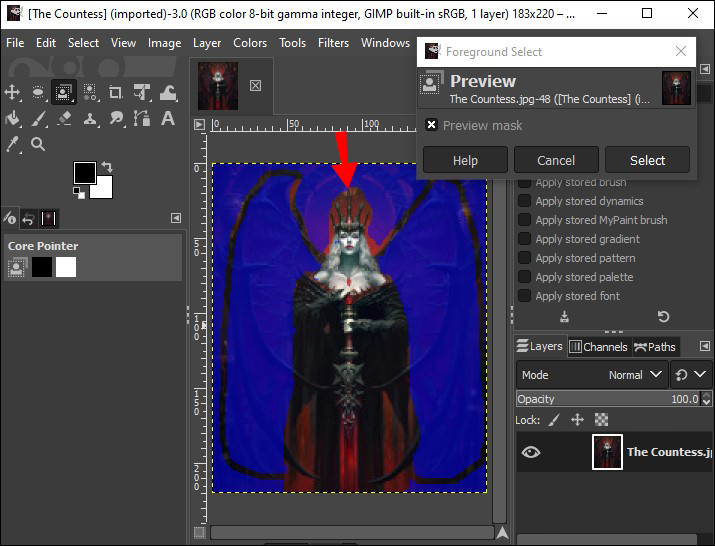Select the Paintbrush tool
This screenshot has width=715, height=546.
39,118
